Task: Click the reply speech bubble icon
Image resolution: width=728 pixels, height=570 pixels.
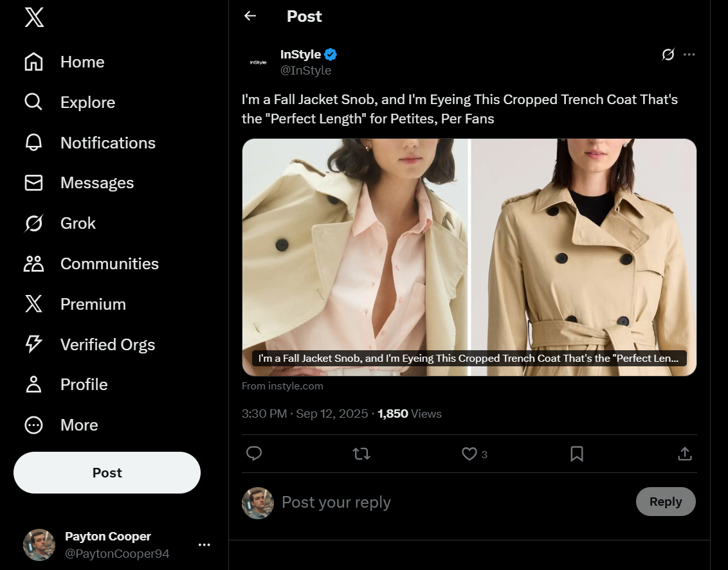Action: [x=254, y=454]
